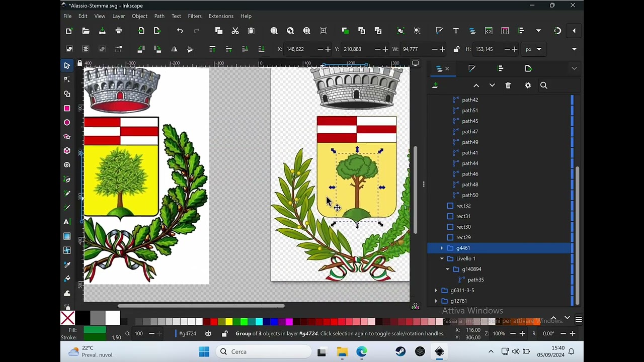Choose the Dropper color picker tool

67,264
